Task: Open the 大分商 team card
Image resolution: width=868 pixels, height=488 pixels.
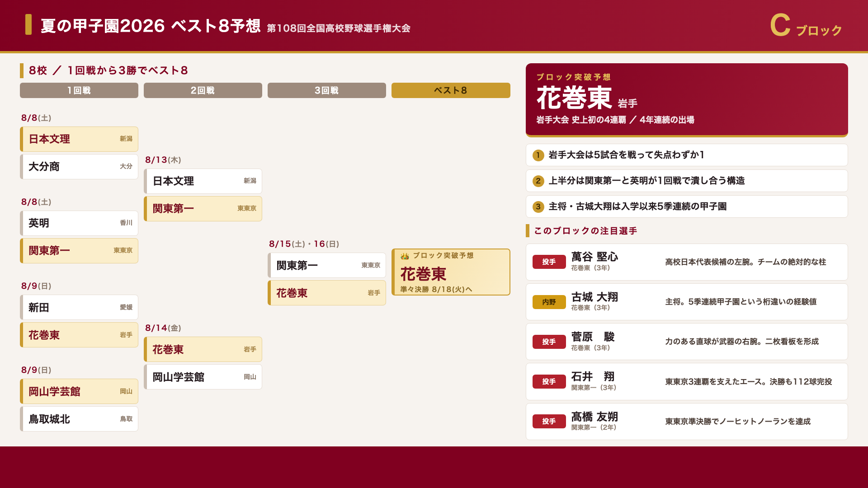Action: 79,167
